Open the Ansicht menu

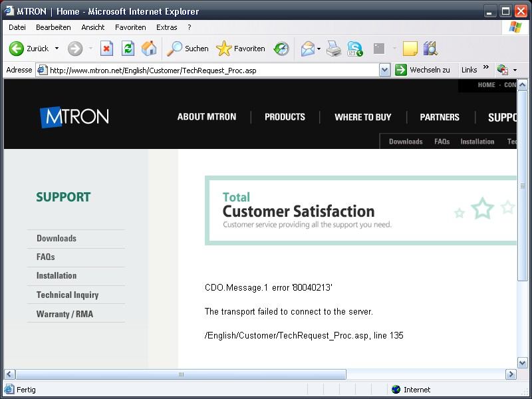[x=92, y=27]
